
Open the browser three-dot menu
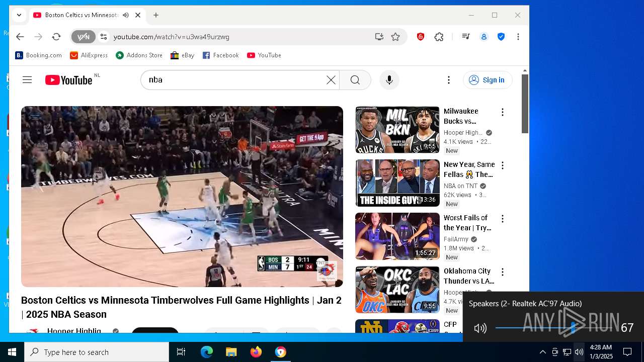(518, 37)
